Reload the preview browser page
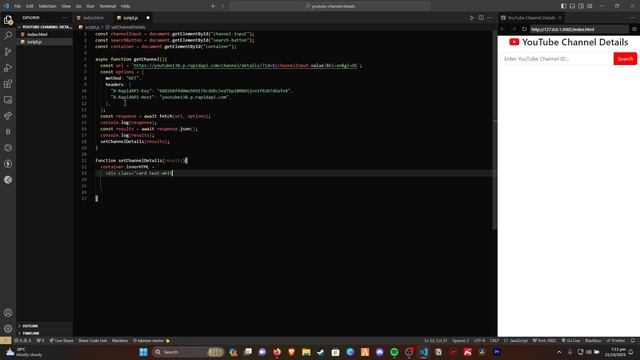This screenshot has height=360, width=640. tap(524, 29)
